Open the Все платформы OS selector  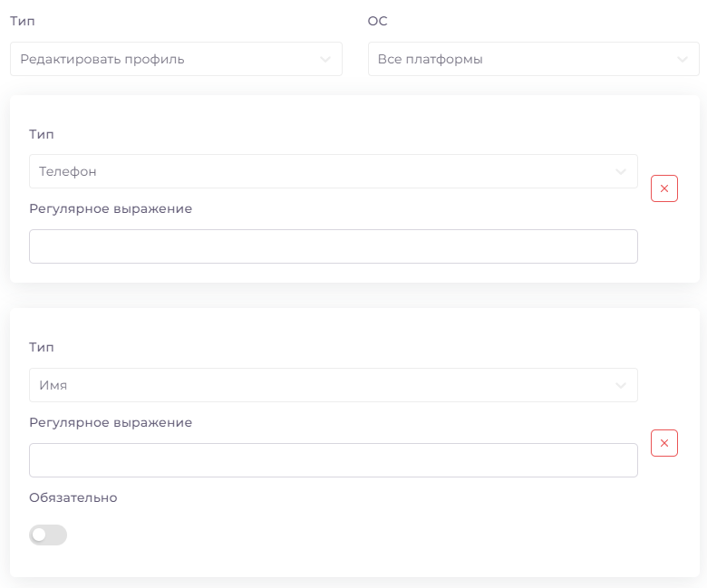(533, 59)
